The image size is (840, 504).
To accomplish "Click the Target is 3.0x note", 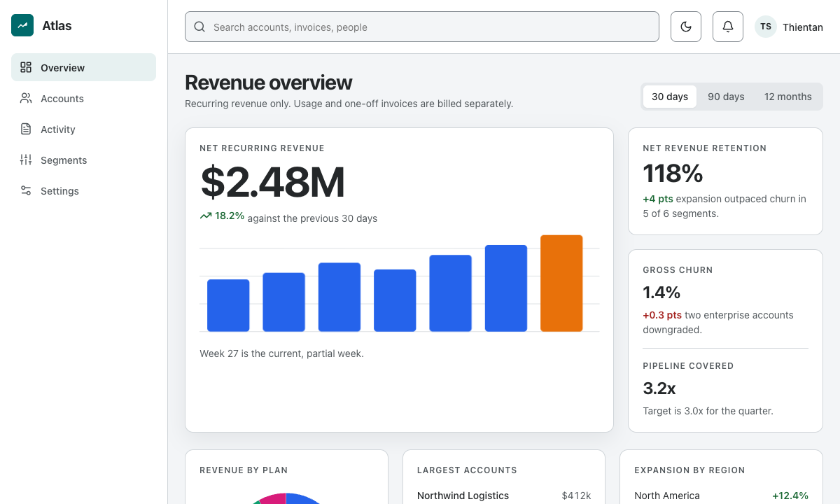I will [708, 411].
